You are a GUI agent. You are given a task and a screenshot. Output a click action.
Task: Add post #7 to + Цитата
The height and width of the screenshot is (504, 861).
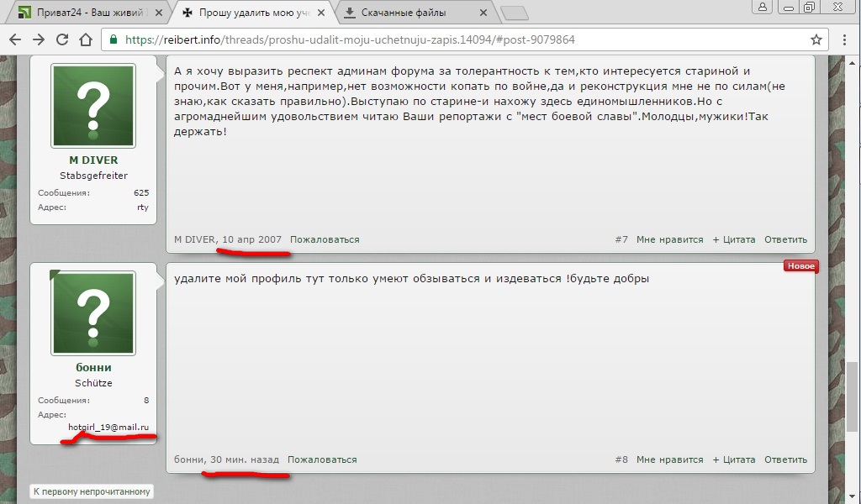733,239
